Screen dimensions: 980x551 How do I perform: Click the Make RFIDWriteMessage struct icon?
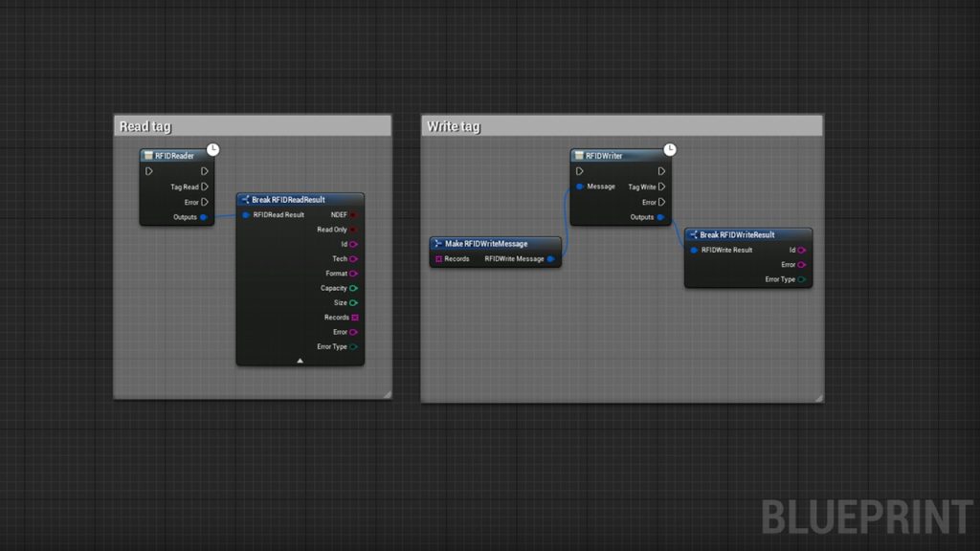coord(438,244)
